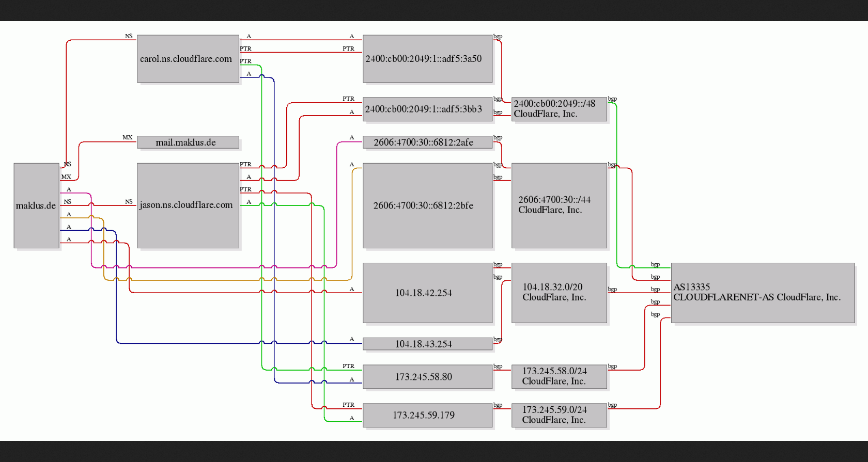Screen dimensions: 868x462
Task: Click the MX label beside mail.maklus.de
Action: pos(128,137)
